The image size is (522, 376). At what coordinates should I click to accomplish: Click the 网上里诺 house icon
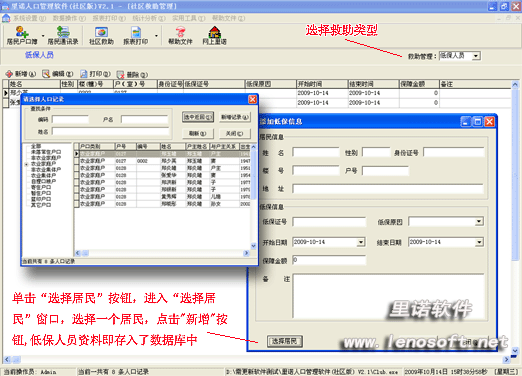[x=215, y=32]
